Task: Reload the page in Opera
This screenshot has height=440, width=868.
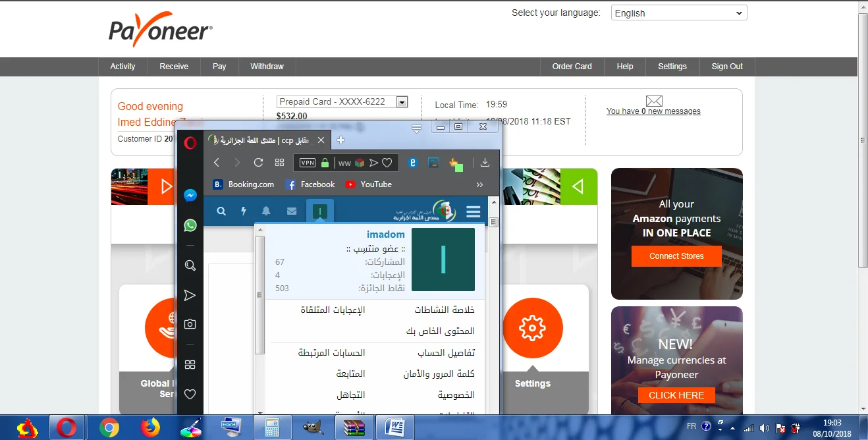Action: pos(258,163)
